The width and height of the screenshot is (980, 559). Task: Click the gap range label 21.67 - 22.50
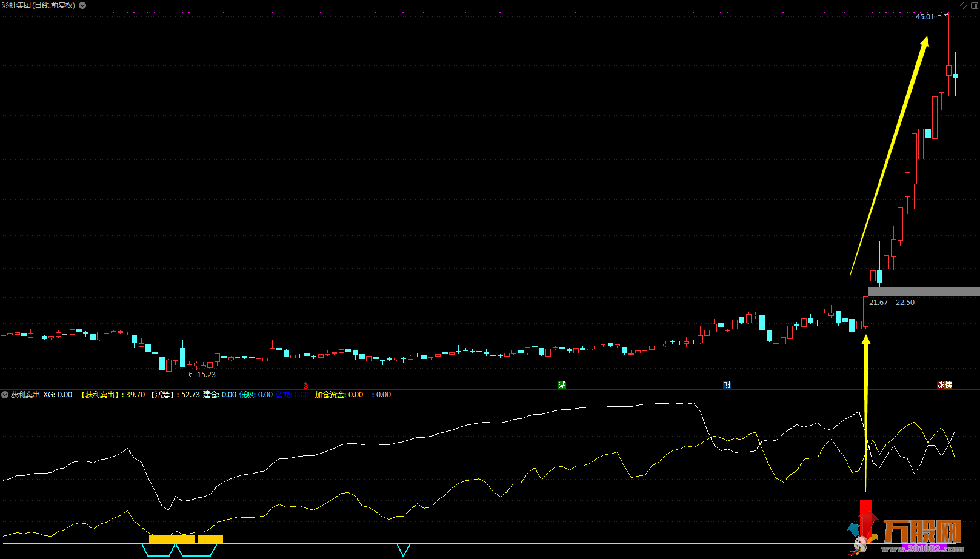tap(892, 303)
